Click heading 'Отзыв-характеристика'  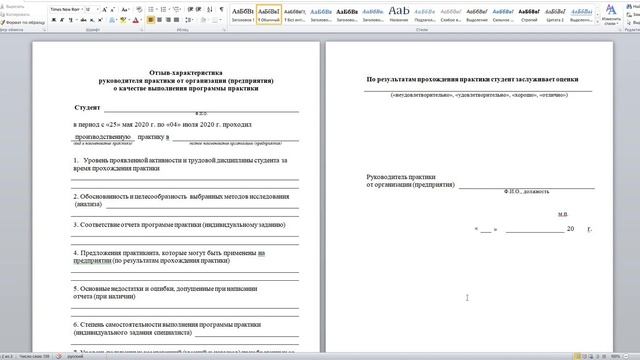[186, 73]
